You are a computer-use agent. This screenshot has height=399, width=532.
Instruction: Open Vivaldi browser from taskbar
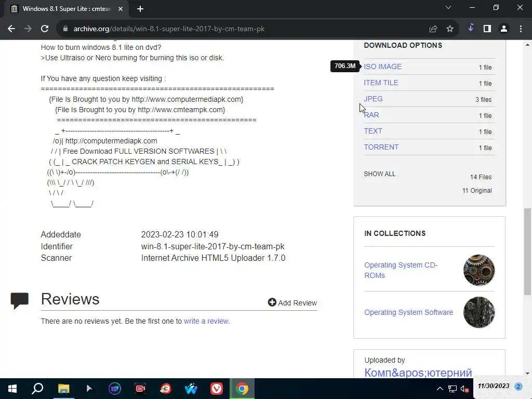pos(217,389)
